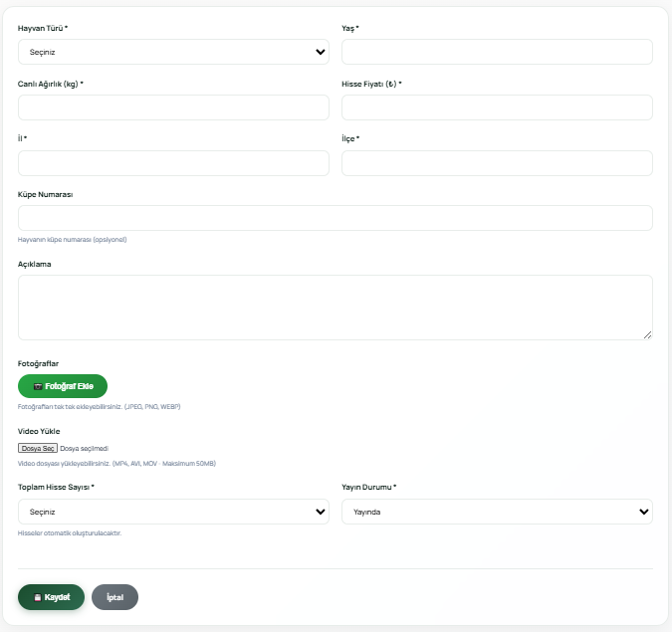Click the save icon on Kaydet

[x=37, y=597]
